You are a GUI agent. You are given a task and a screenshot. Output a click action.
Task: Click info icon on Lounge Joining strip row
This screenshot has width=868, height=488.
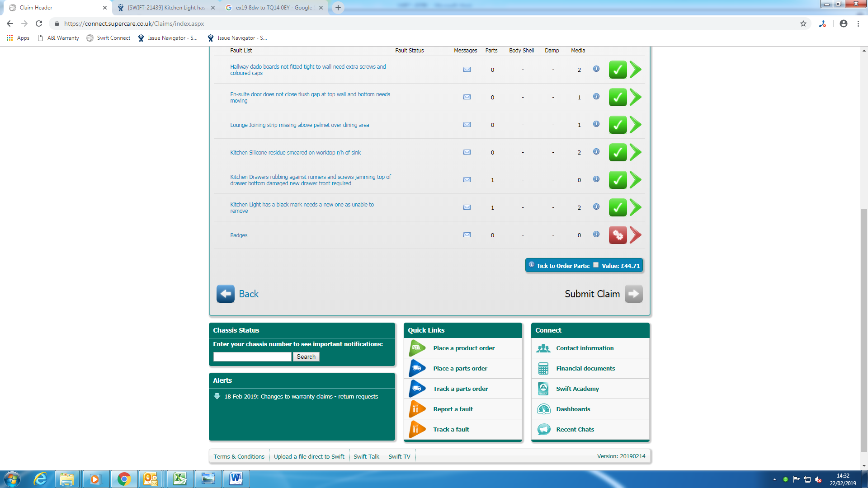pos(596,124)
